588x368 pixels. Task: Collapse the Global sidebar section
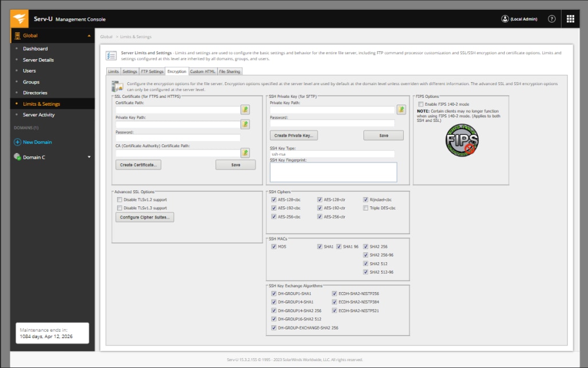tap(89, 35)
